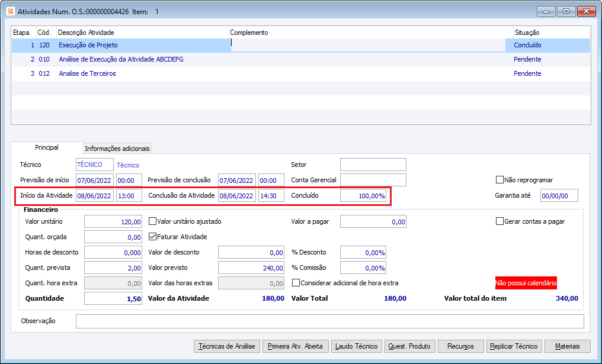
Task: Open the Recursos button
Action: (460, 346)
